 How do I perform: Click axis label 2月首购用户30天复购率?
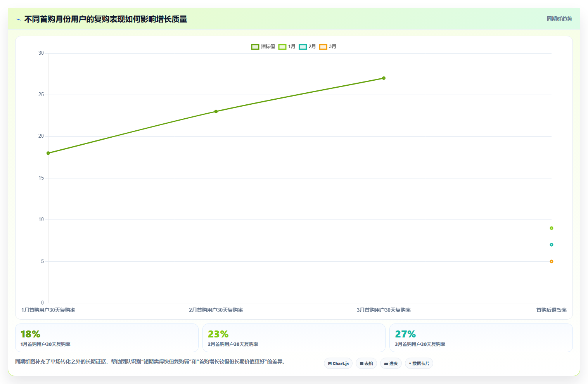(216, 310)
